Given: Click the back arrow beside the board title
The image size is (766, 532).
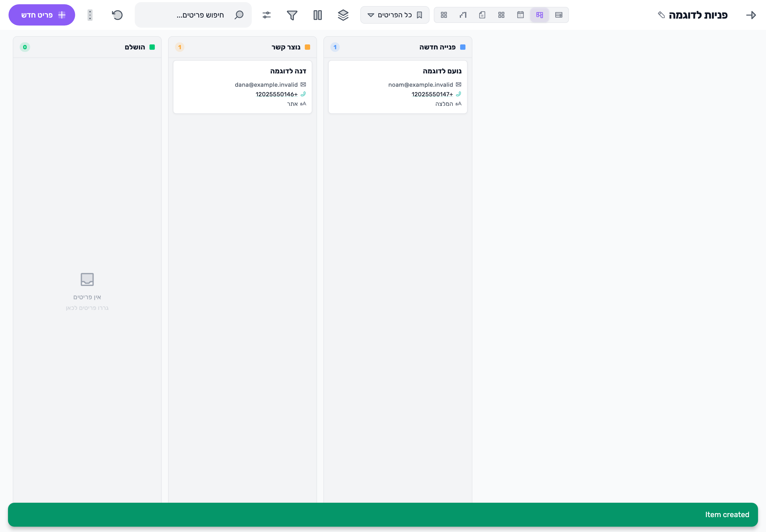Looking at the screenshot, I should [x=751, y=15].
